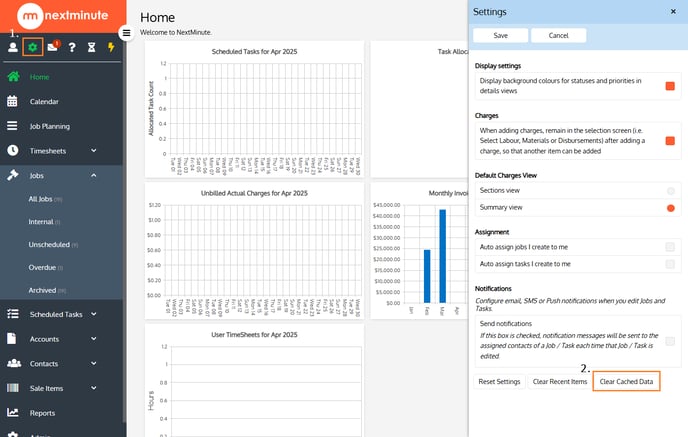Viewport: 688px width, 437px height.
Task: Click the Calendar icon in sidebar
Action: point(12,101)
